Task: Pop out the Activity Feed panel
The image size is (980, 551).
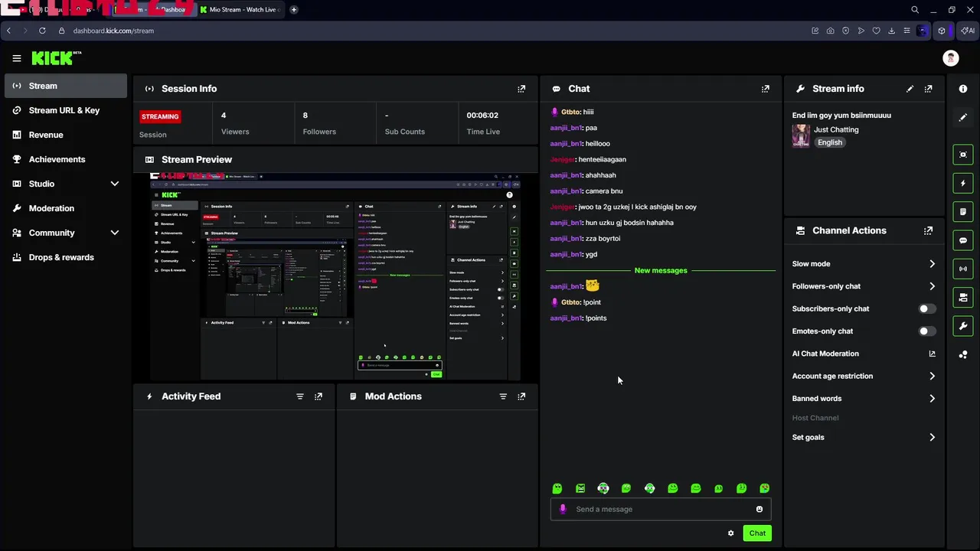Action: tap(318, 396)
